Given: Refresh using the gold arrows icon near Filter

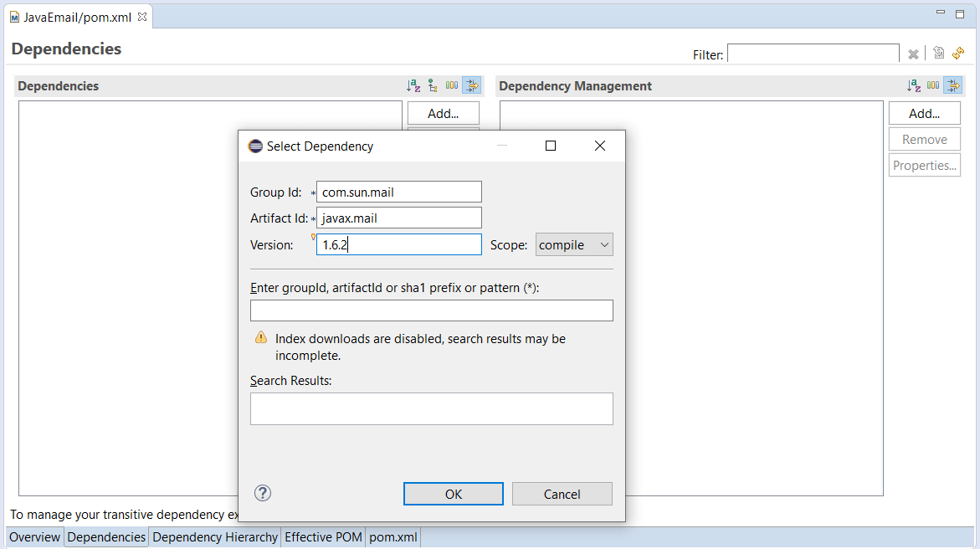Looking at the screenshot, I should click(958, 54).
